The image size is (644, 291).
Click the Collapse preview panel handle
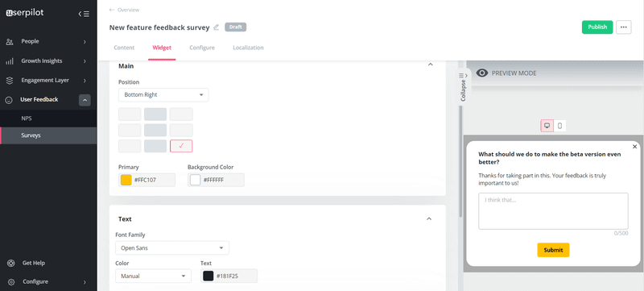click(x=464, y=86)
